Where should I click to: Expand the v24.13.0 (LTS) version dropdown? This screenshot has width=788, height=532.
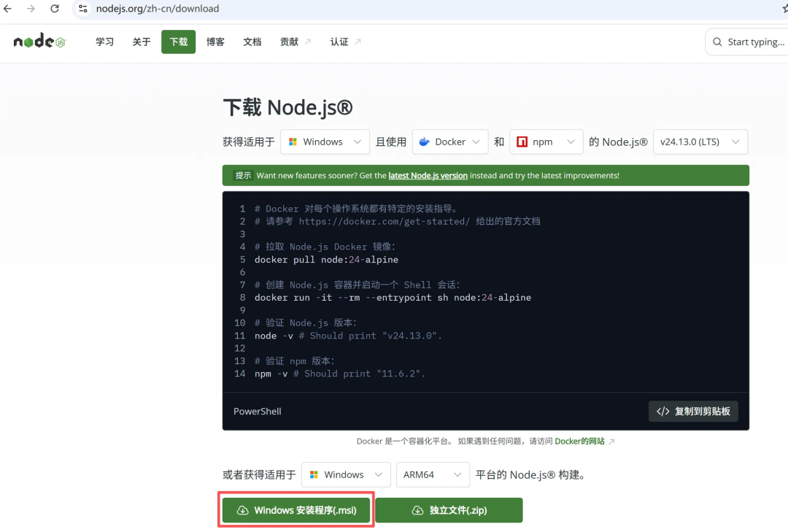click(x=700, y=142)
